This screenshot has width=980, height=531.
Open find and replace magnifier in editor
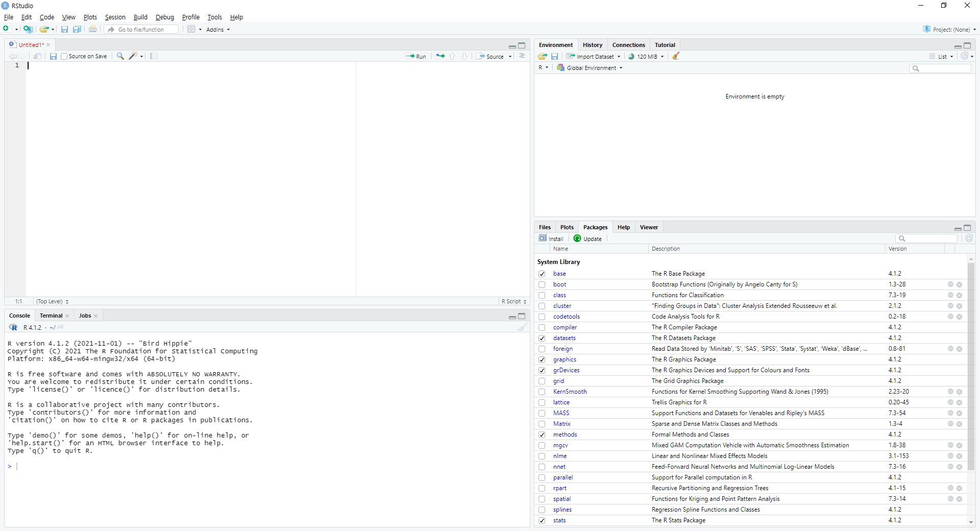[120, 56]
